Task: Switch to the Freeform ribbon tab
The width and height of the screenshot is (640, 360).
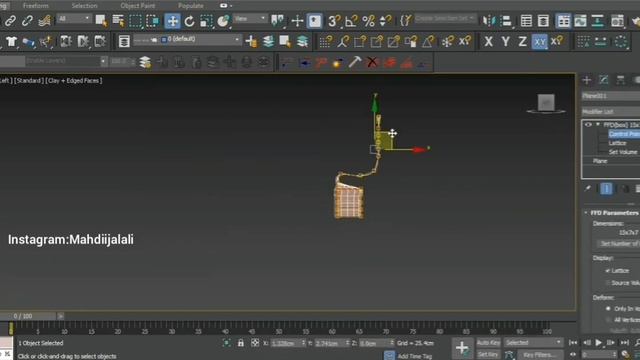Action: (36, 6)
